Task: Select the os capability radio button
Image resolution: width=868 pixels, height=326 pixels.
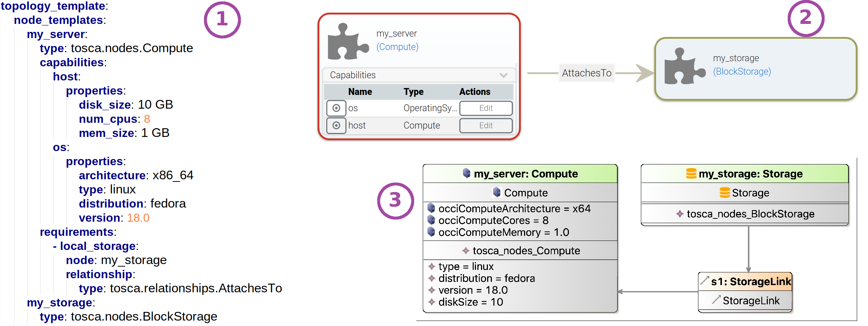Action: (336, 108)
